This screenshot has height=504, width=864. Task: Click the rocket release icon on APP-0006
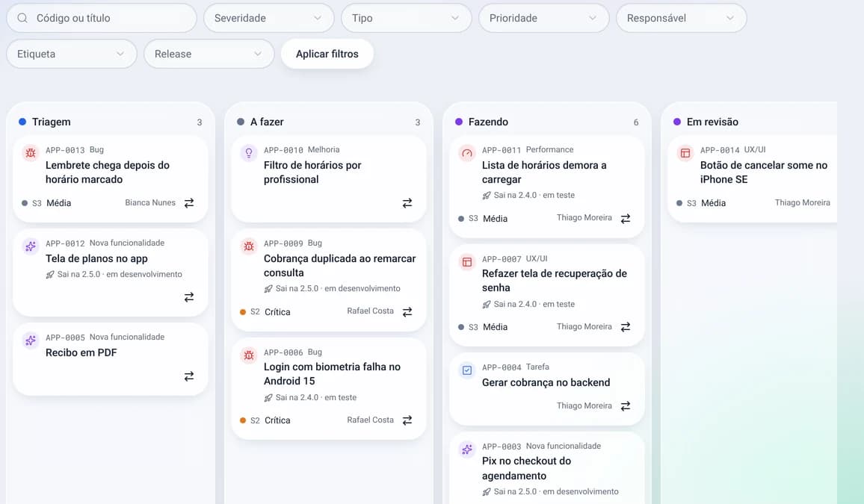point(268,397)
